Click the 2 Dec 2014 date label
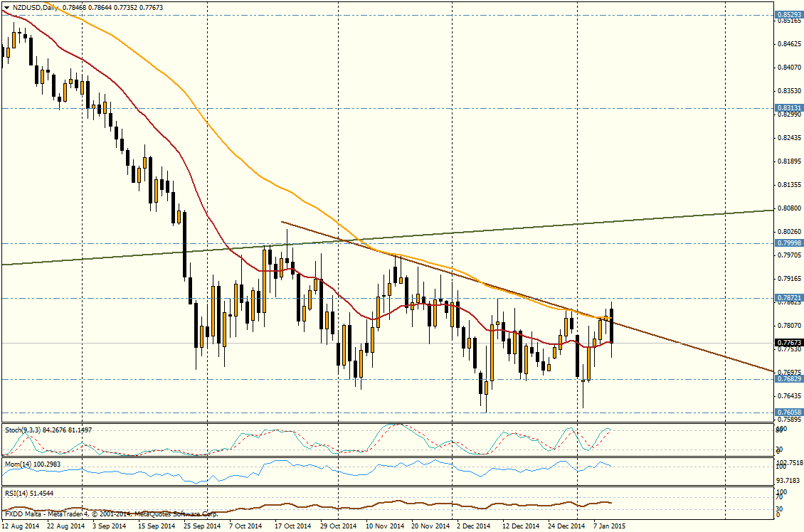 tap(474, 526)
